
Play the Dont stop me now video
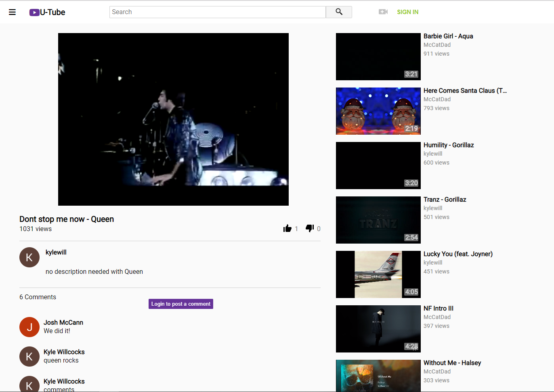(x=173, y=119)
